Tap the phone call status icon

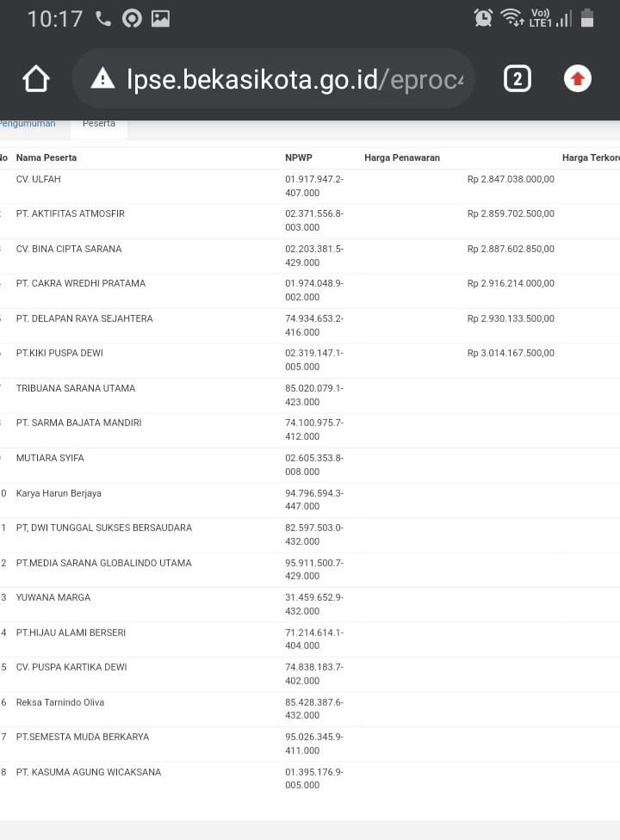click(103, 19)
